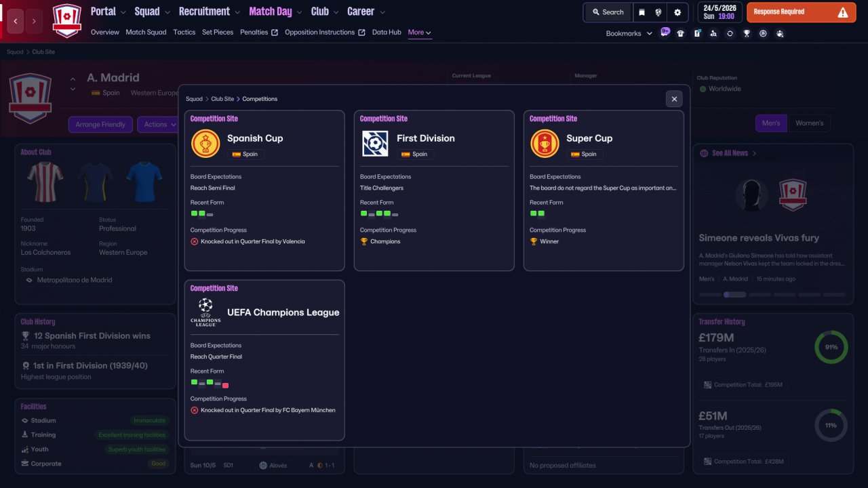The height and width of the screenshot is (488, 868).
Task: Expand the Bookmarks dropdown
Action: tap(629, 33)
